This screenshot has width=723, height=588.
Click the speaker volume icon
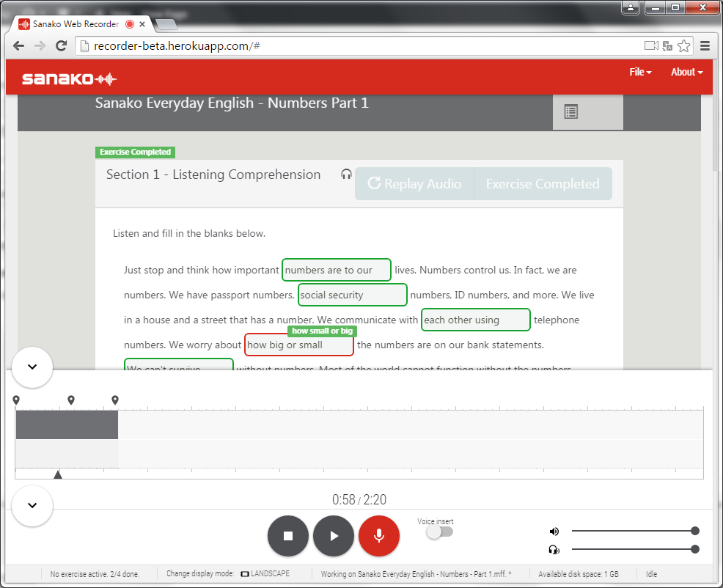pyautogui.click(x=554, y=532)
